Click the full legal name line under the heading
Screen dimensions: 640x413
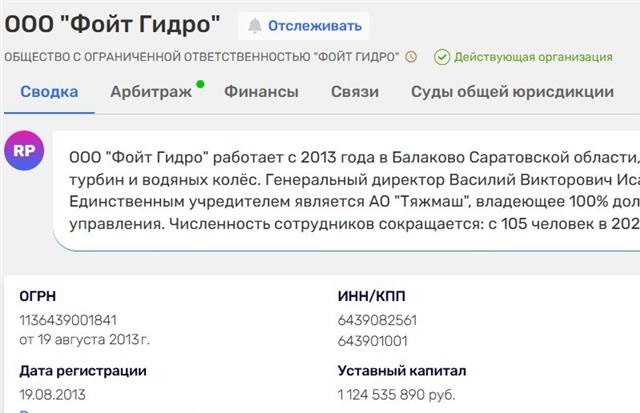click(201, 57)
